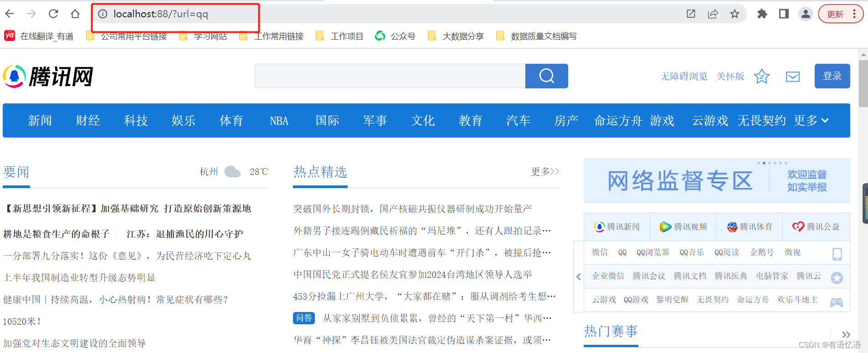Click the 问答 tag before 天下第一村 article
Viewport: 868px width, 353px height.
tap(304, 318)
